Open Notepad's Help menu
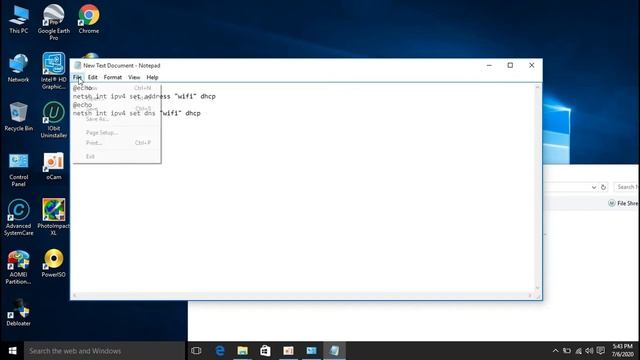 pyautogui.click(x=152, y=77)
